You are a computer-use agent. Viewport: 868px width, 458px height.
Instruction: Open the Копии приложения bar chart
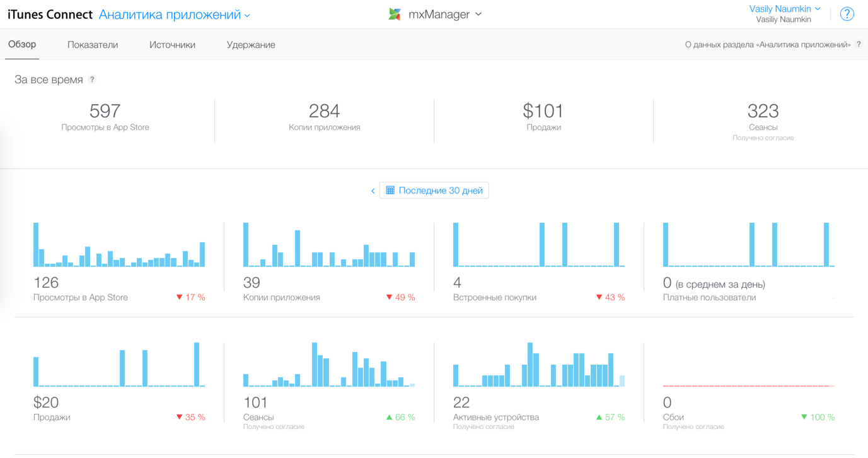click(329, 245)
